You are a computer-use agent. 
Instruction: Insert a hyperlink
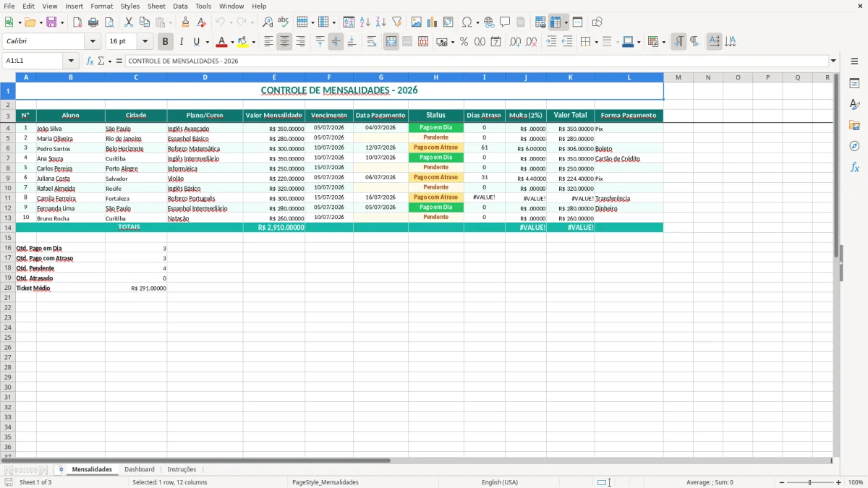point(489,22)
